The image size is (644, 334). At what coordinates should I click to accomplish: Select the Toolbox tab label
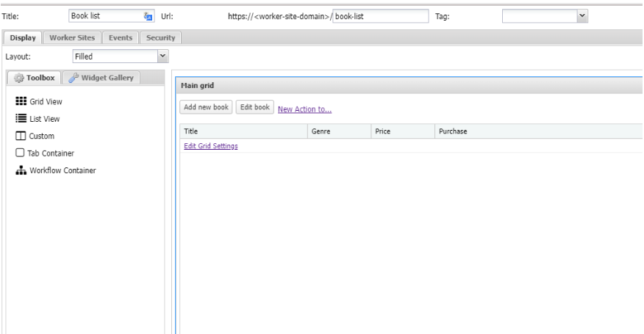[40, 78]
